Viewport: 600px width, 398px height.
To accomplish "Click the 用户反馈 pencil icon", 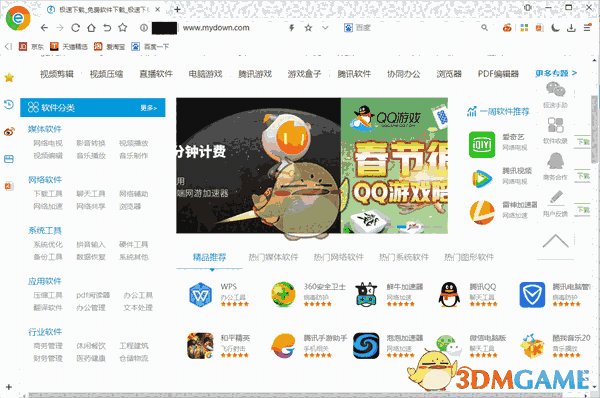I will point(556,197).
